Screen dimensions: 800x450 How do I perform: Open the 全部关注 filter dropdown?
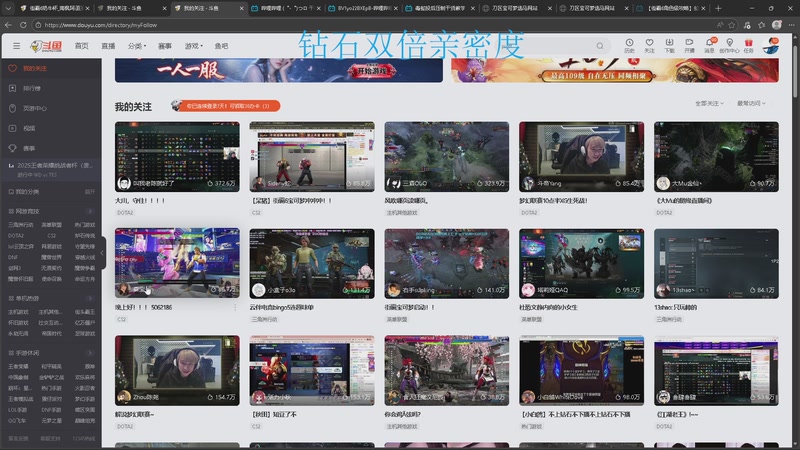(x=709, y=103)
